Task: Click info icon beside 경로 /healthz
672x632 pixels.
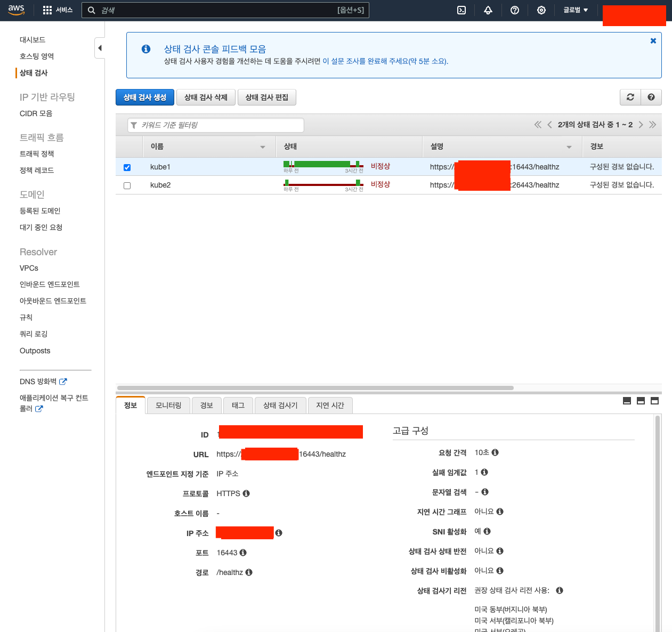Action: (249, 572)
